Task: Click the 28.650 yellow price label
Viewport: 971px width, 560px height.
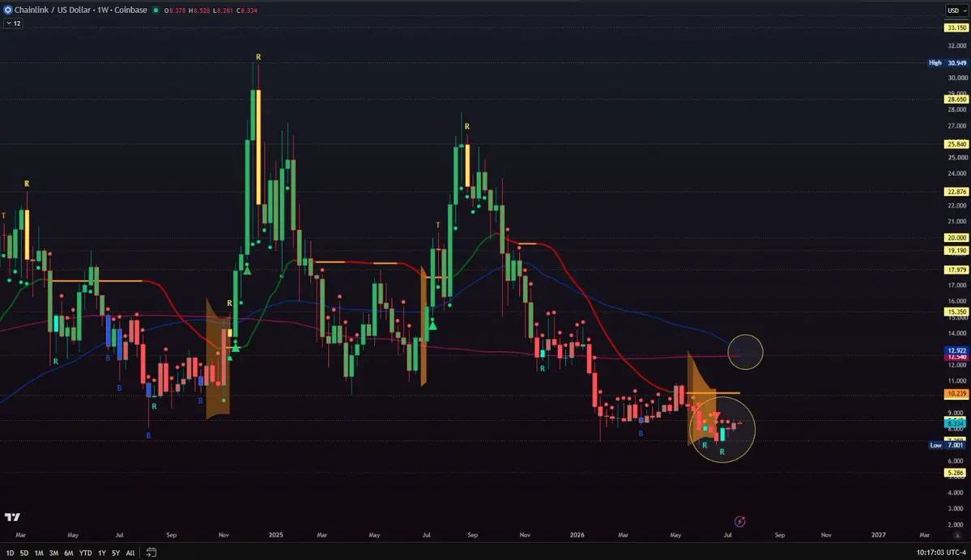Action: point(956,99)
